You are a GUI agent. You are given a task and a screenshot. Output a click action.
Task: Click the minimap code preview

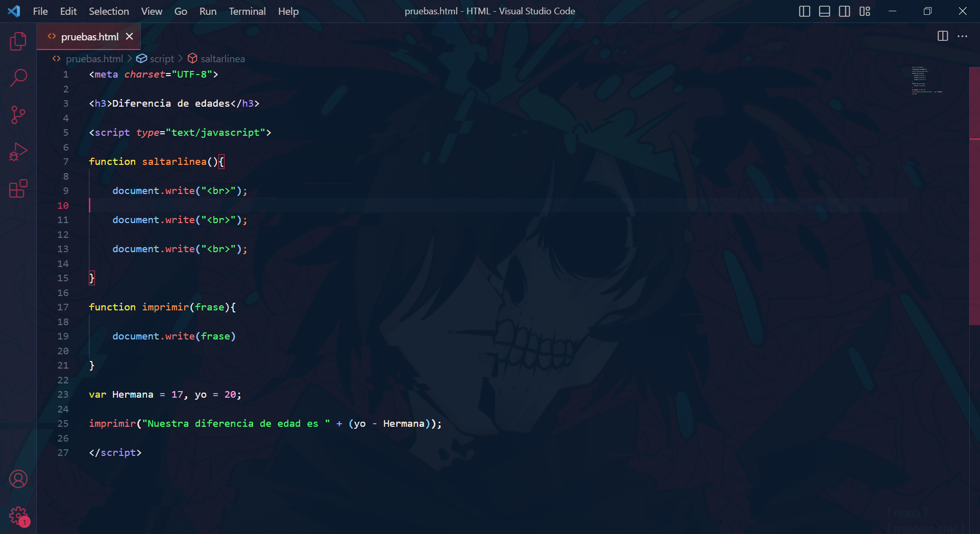click(x=926, y=80)
